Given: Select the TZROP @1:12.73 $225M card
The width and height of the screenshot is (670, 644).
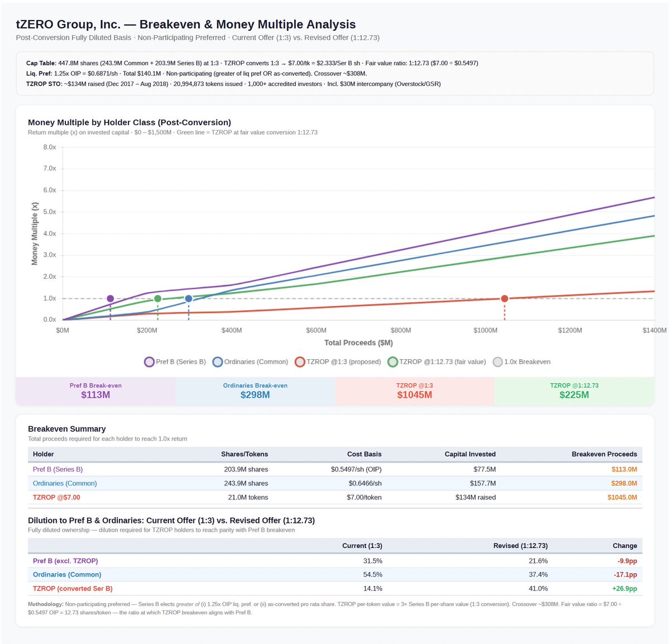Looking at the screenshot, I should pos(574,391).
